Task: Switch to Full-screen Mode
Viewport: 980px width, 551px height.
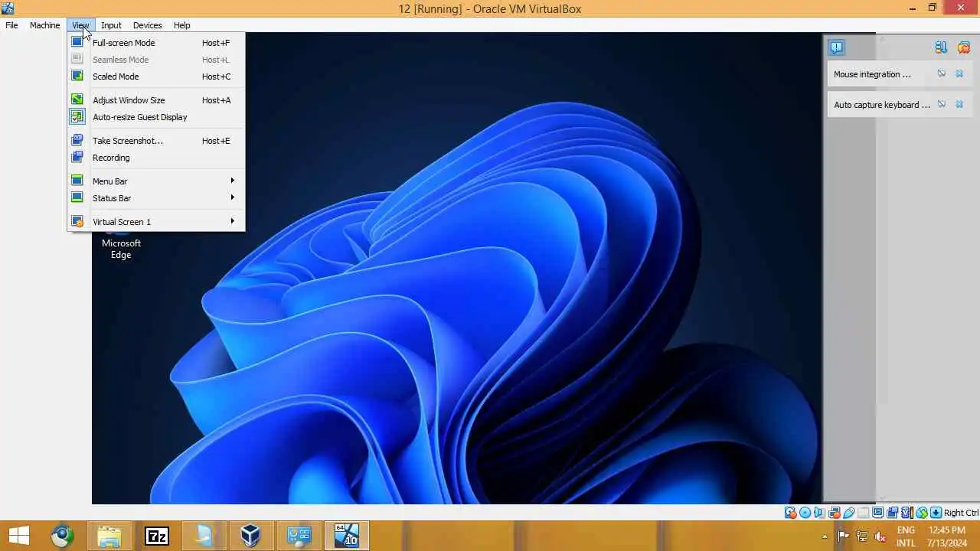Action: pos(156,43)
